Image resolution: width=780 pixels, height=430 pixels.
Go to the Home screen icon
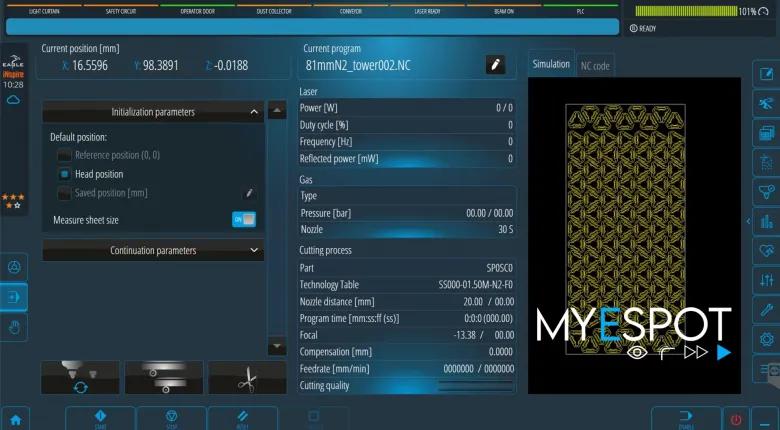15,419
